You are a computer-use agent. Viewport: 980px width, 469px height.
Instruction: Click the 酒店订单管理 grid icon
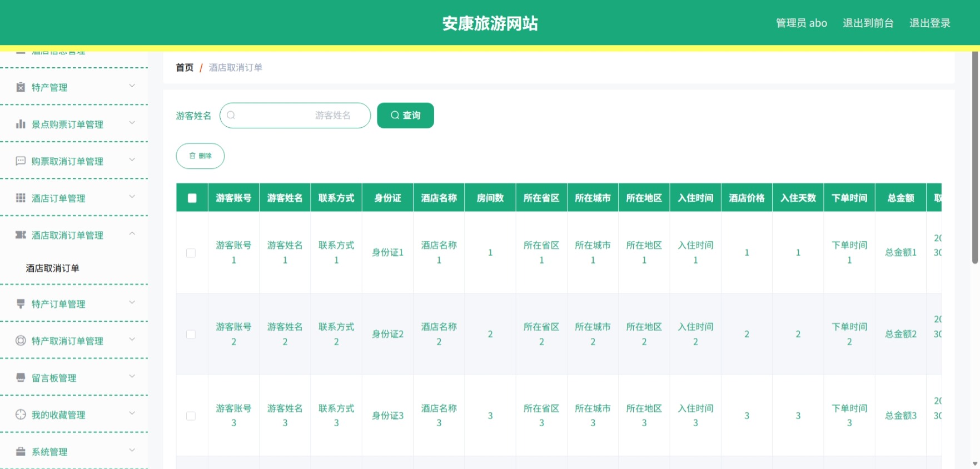coord(21,198)
